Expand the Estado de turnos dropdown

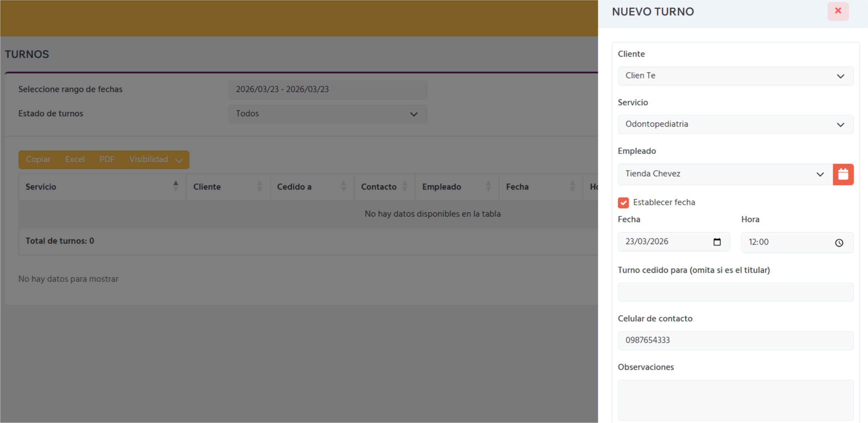(x=327, y=114)
